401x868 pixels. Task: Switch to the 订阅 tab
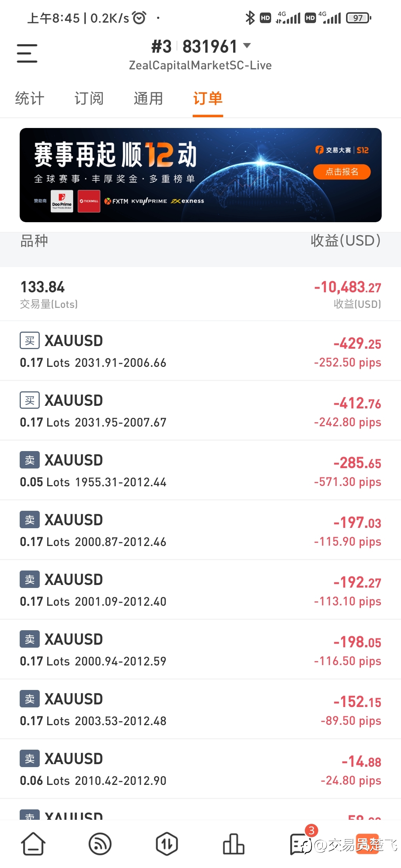tap(89, 99)
